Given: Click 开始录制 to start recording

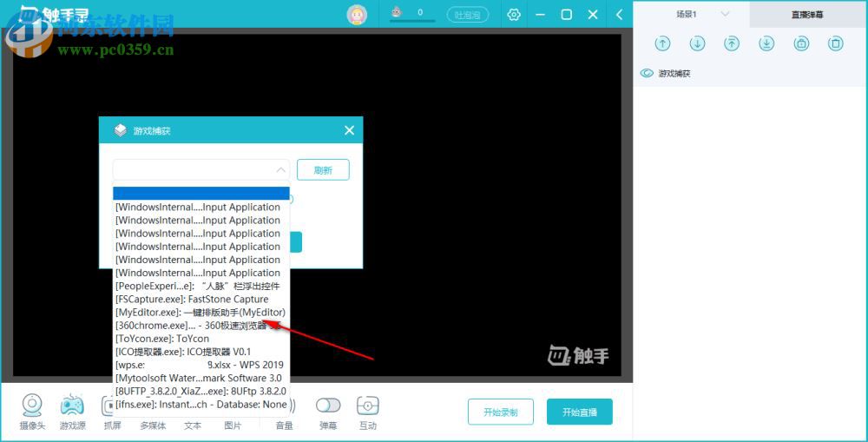Looking at the screenshot, I should 501,412.
